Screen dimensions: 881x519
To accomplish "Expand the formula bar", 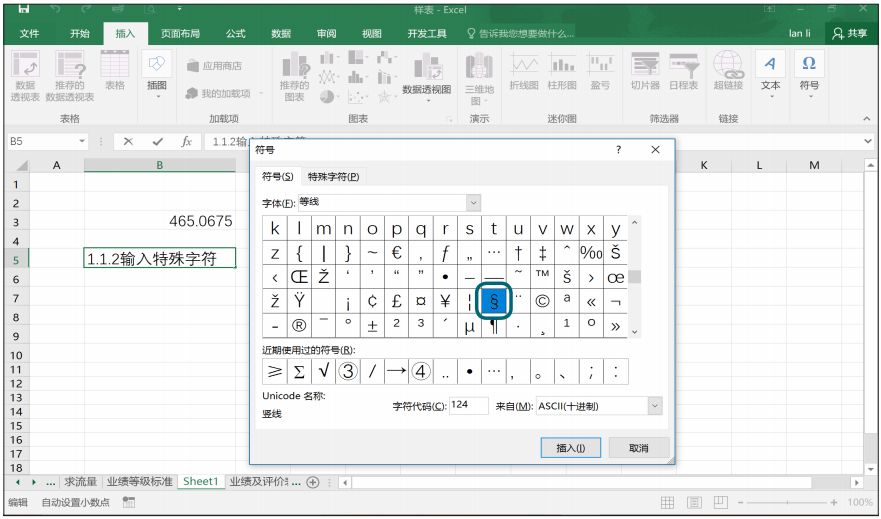I will (x=869, y=142).
